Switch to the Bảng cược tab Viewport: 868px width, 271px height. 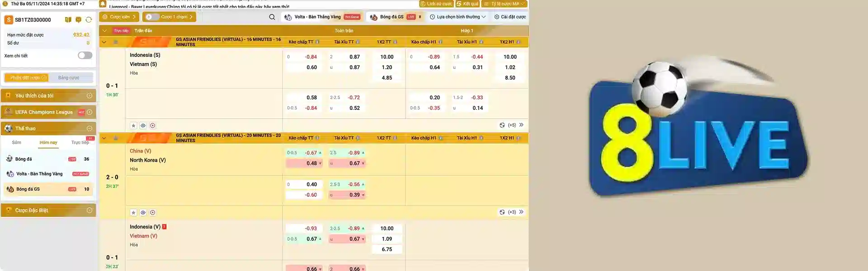click(69, 78)
